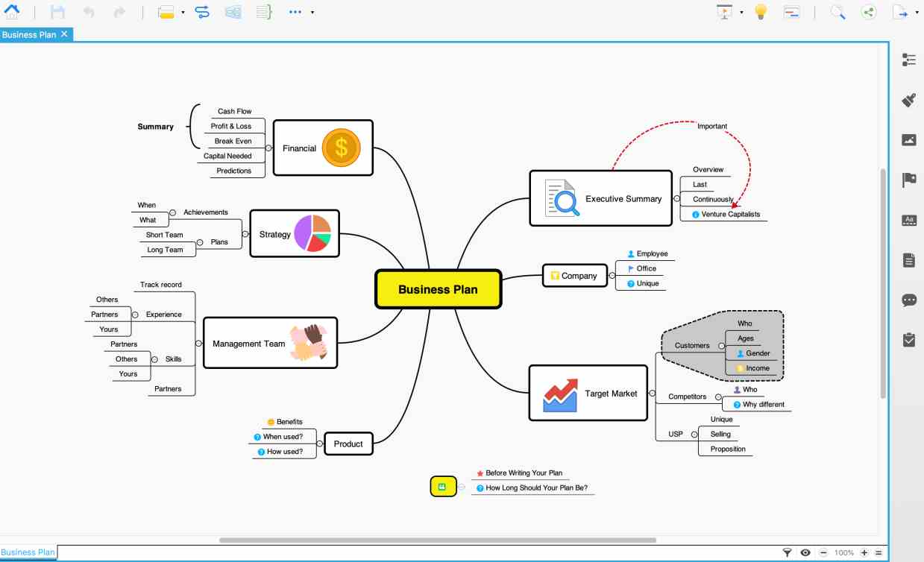The height and width of the screenshot is (562, 924).
Task: Go to the Home start page icon
Action: pos(12,12)
